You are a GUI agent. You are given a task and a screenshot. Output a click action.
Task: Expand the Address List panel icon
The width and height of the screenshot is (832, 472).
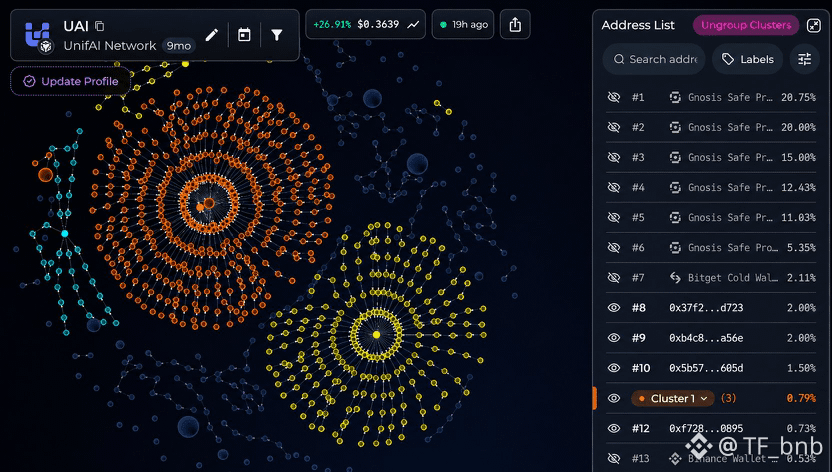click(x=813, y=25)
